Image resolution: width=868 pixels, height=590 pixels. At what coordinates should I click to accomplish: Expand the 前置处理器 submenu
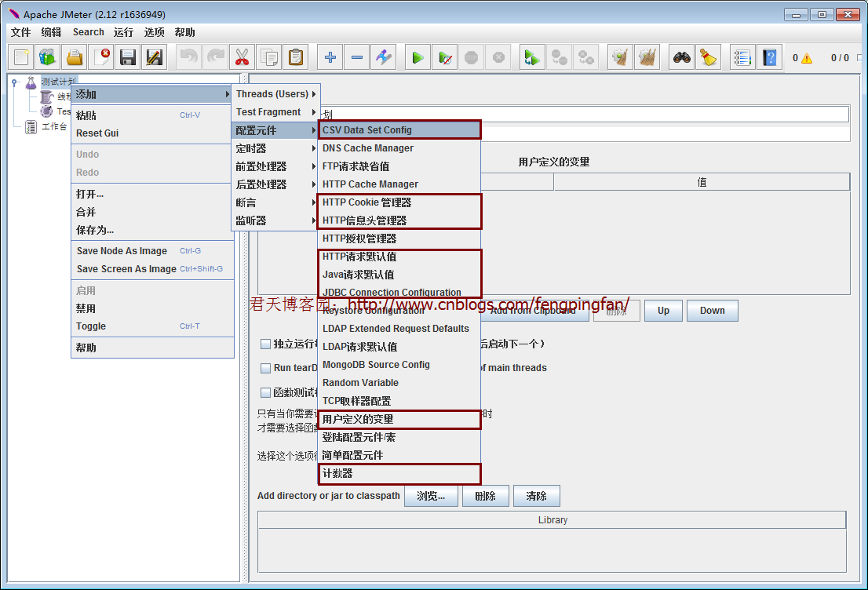click(x=275, y=166)
